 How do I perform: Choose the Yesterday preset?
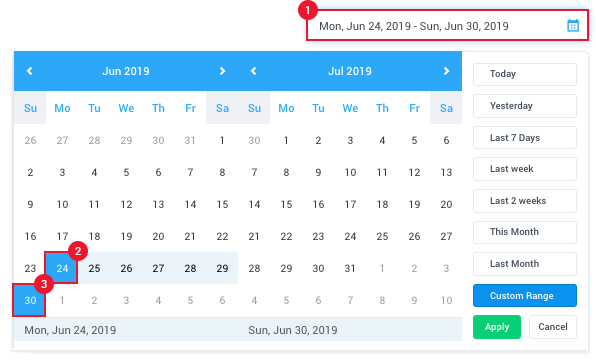tap(525, 106)
